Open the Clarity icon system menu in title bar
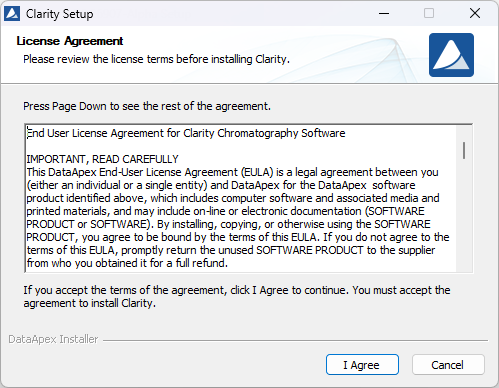Screen dimensions: 499x388 (12, 14)
